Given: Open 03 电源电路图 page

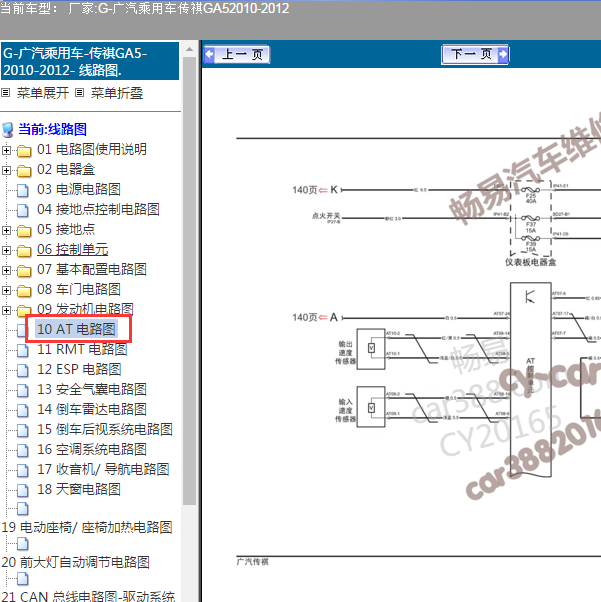Looking at the screenshot, I should pyautogui.click(x=79, y=189).
